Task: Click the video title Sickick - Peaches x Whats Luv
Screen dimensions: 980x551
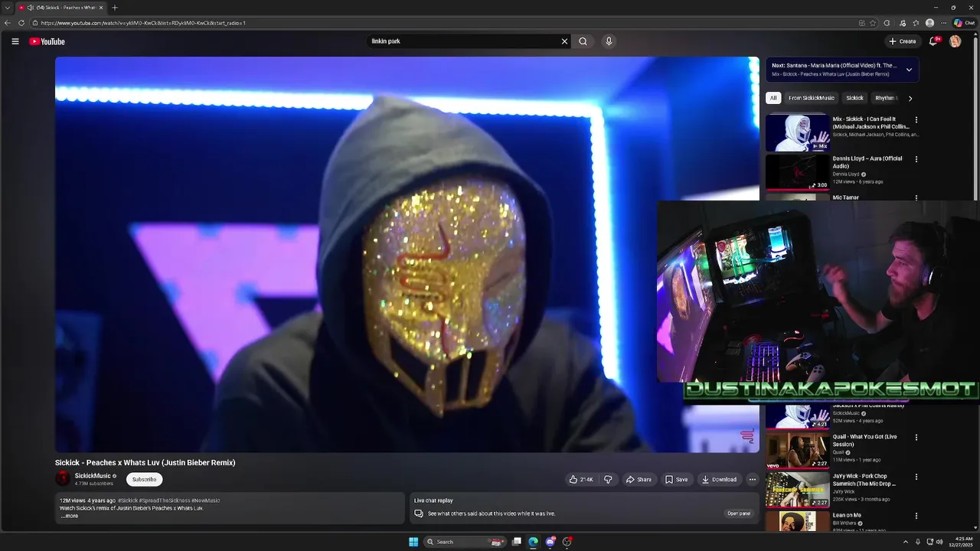Action: click(x=145, y=463)
